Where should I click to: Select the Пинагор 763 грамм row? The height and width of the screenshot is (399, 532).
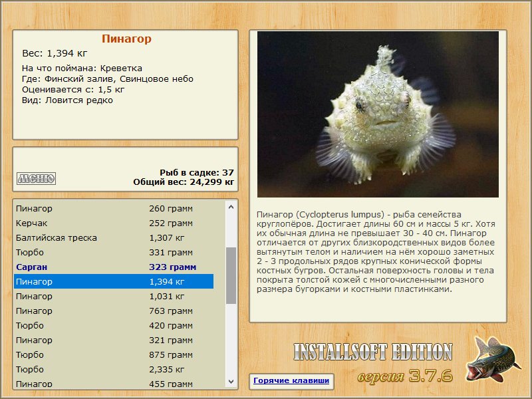(114, 311)
